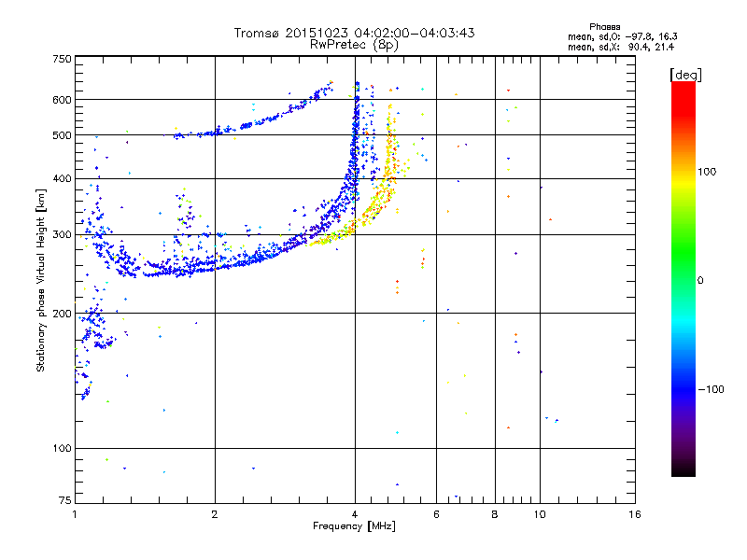Click the phase colorbar gradient
Viewport: 747px width, 560px height.
(684, 278)
